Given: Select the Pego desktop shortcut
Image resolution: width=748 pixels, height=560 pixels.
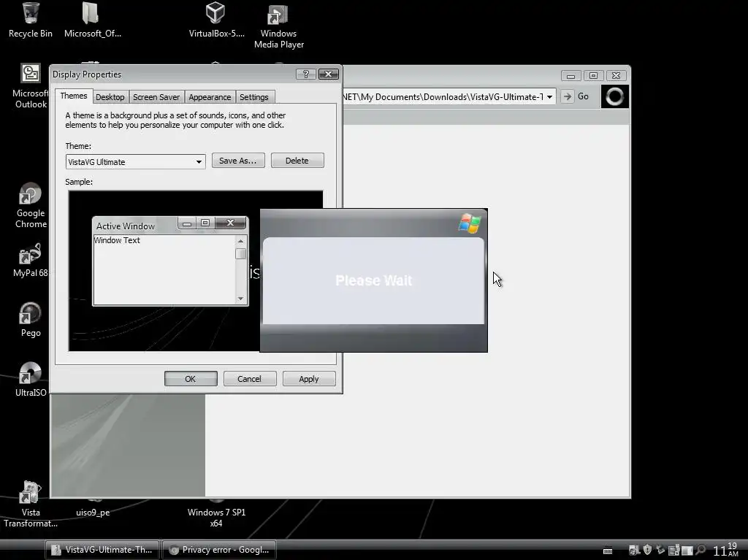Looking at the screenshot, I should (31, 313).
